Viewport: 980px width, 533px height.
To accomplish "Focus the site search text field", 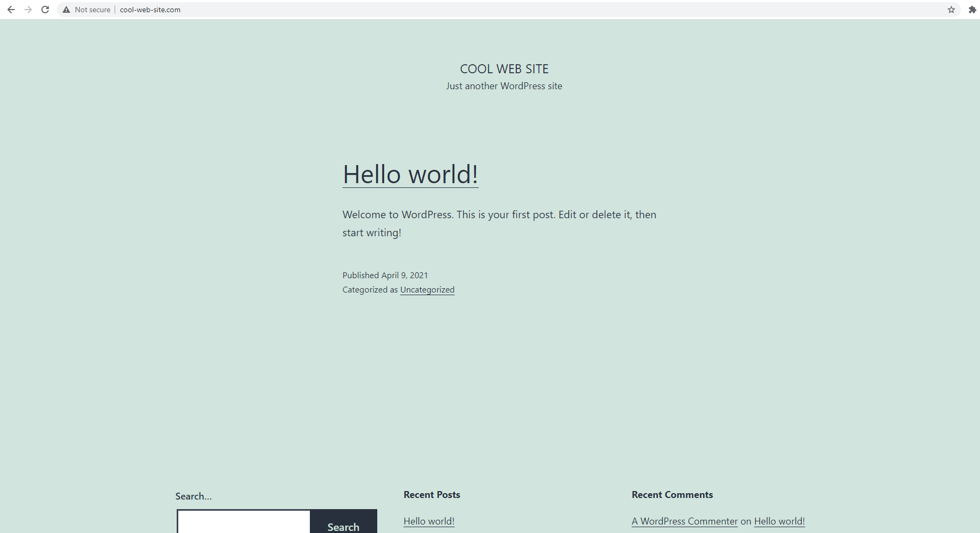I will coord(244,522).
